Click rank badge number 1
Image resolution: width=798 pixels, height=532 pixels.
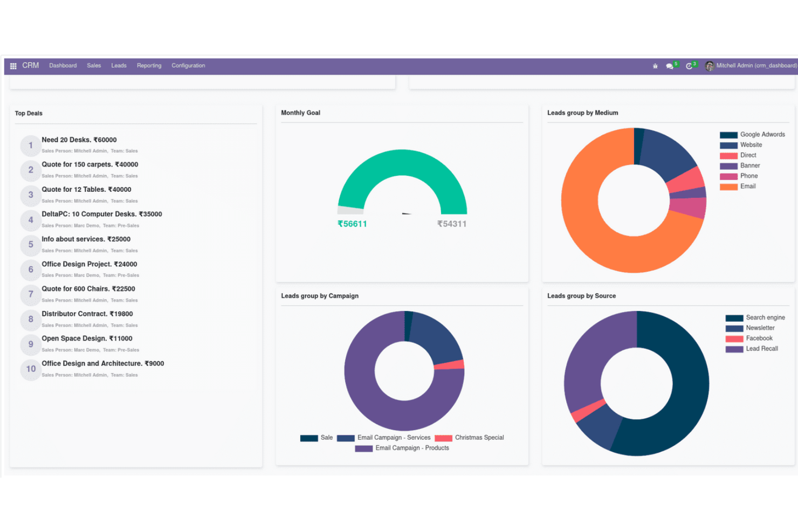tap(31, 146)
